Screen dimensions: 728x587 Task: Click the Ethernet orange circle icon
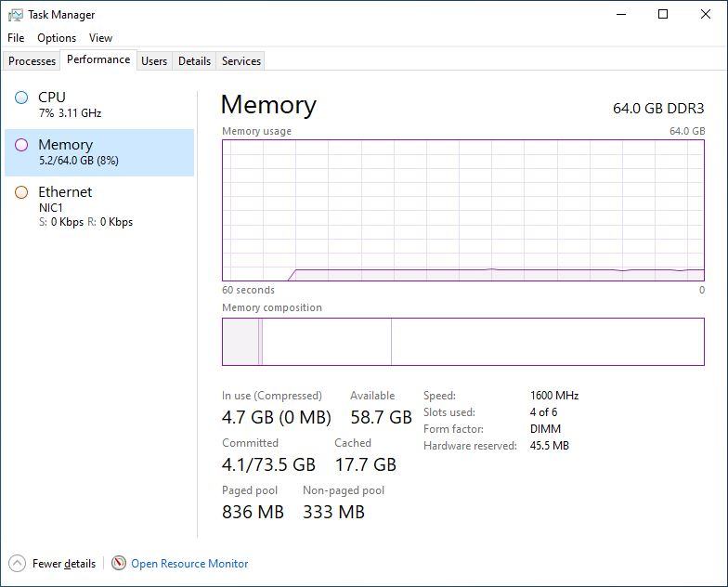point(21,192)
